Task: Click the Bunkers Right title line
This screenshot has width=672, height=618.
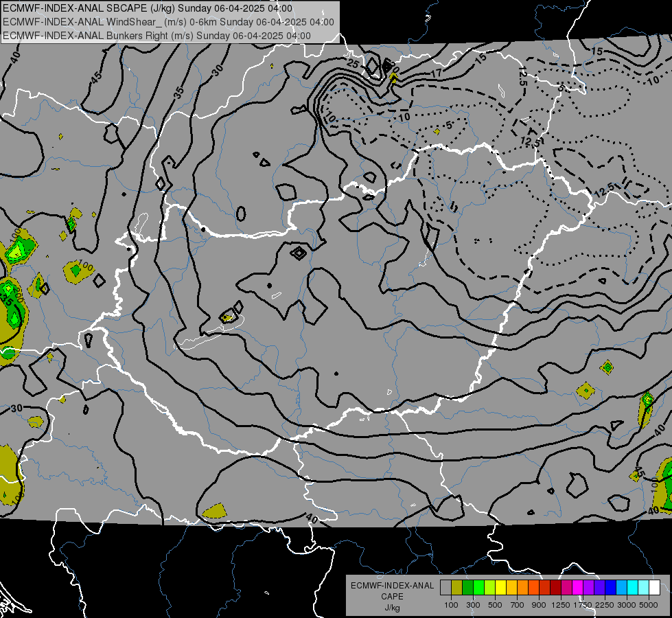Action: click(x=157, y=36)
